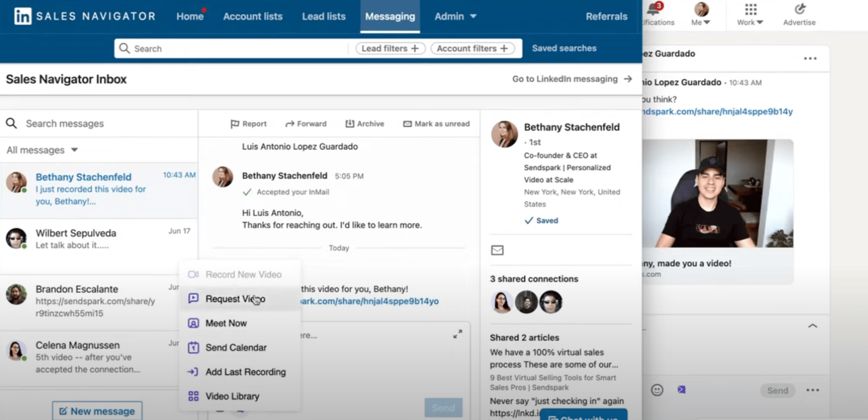The image size is (868, 420).
Task: Click the Forward arrow icon
Action: point(290,124)
